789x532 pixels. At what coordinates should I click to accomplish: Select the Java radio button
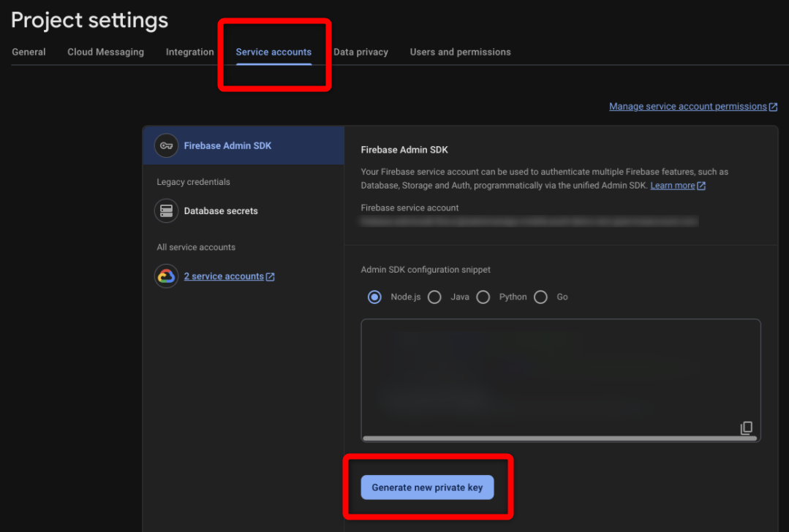point(435,297)
